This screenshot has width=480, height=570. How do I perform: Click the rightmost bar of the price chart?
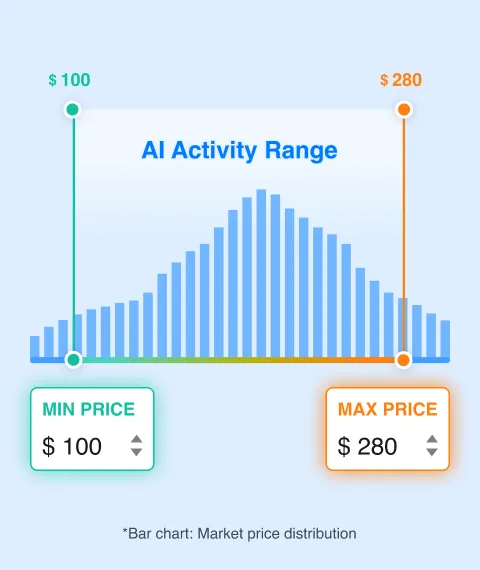point(445,339)
